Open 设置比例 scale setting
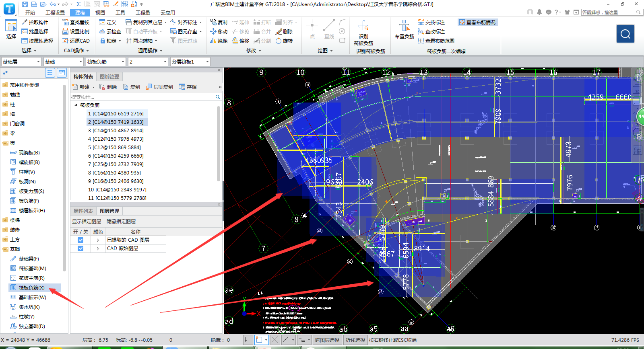Viewport: 644px width, 349px height. (76, 31)
